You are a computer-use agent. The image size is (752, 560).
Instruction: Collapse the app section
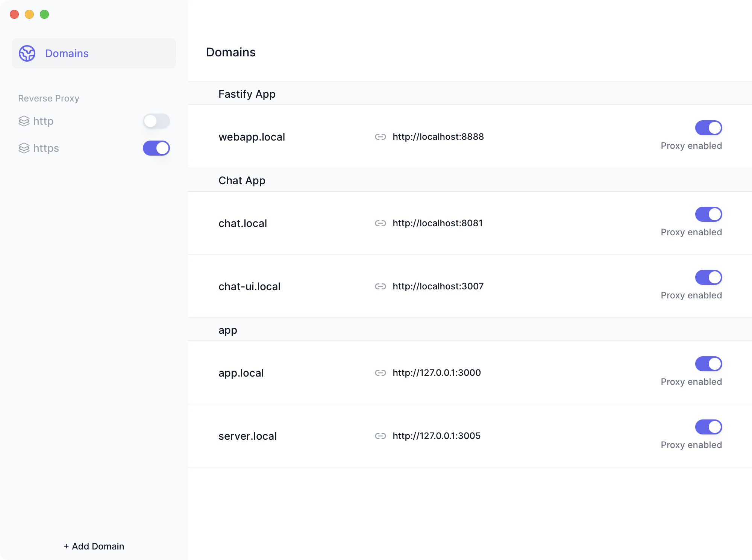pos(227,330)
